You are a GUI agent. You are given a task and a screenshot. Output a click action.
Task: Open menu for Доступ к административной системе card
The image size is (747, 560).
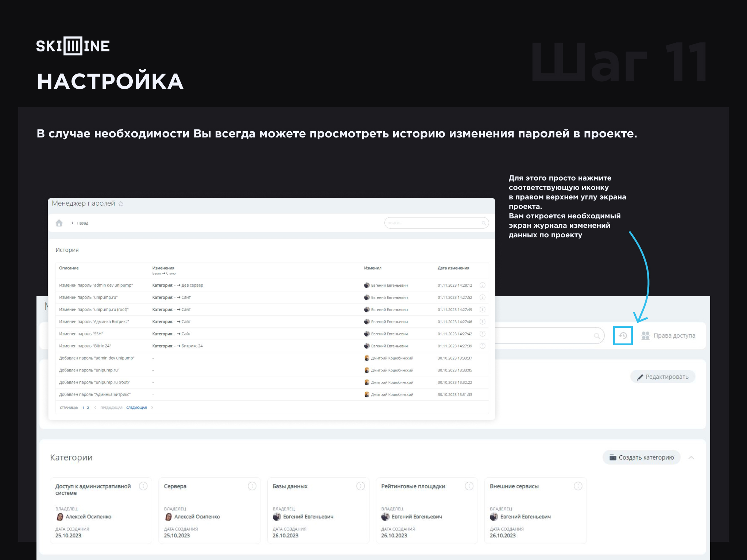[143, 486]
